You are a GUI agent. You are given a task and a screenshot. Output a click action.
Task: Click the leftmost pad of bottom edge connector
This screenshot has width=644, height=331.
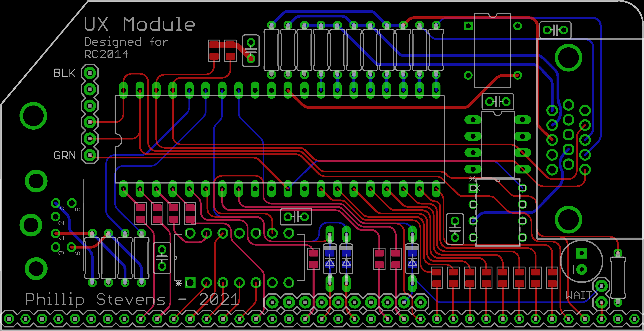(x=9, y=319)
